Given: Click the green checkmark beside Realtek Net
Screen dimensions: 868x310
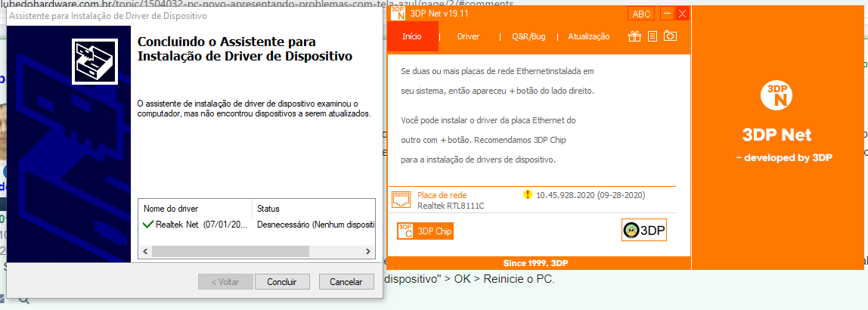Looking at the screenshot, I should pyautogui.click(x=147, y=225).
